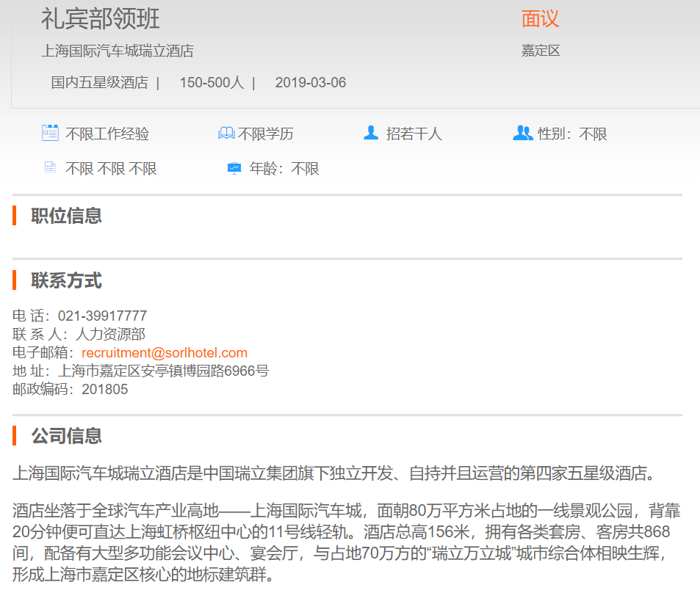This screenshot has height=593, width=700.
Task: Click the postal code 201805
Action: pyautogui.click(x=104, y=390)
